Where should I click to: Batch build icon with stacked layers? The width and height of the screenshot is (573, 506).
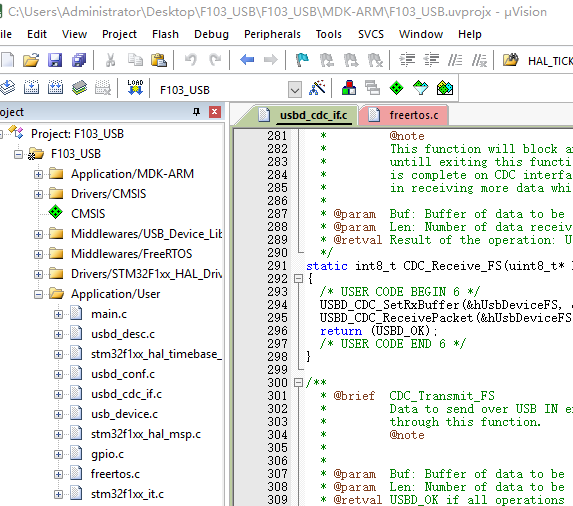coord(79,88)
